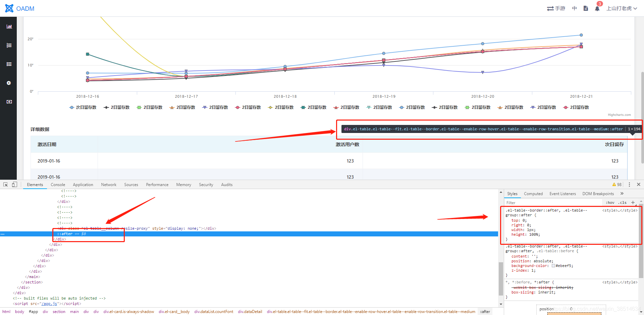Select ::after in the DOM breadcrumb
The width and height of the screenshot is (644, 315).
pos(485,312)
